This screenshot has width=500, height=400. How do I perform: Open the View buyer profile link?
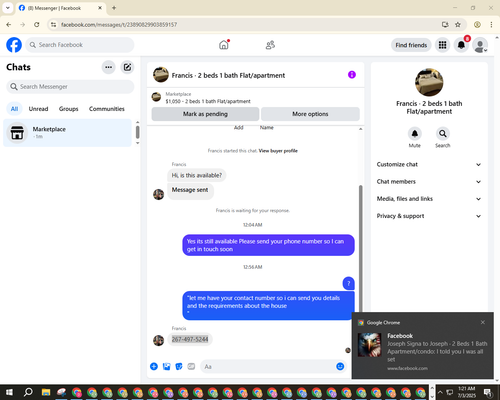278,151
